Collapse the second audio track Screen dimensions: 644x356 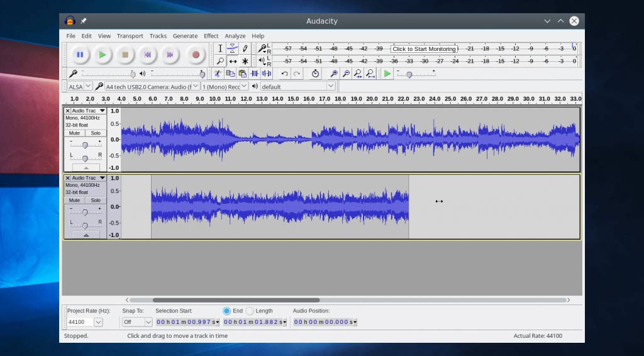[86, 235]
